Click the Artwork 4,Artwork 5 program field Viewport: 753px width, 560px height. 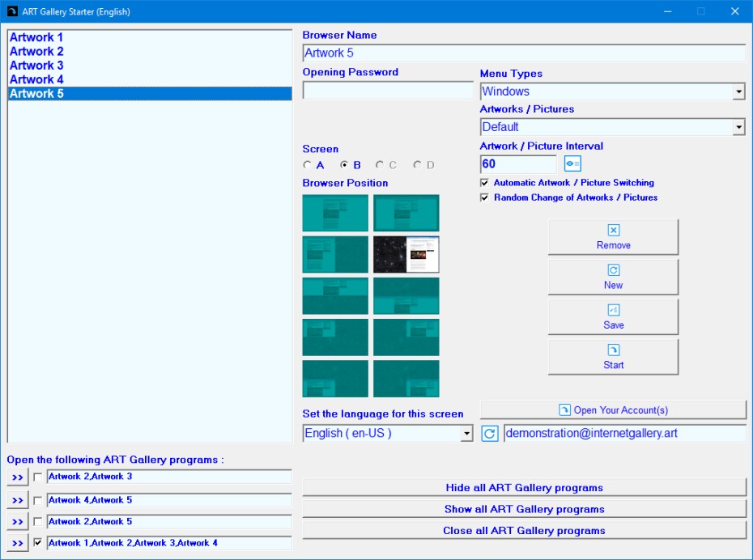tap(169, 500)
